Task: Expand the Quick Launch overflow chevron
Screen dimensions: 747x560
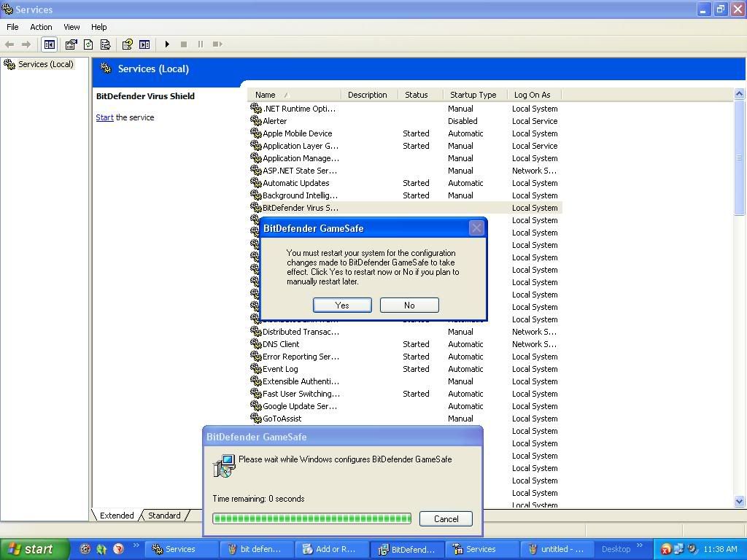Action: point(136,545)
